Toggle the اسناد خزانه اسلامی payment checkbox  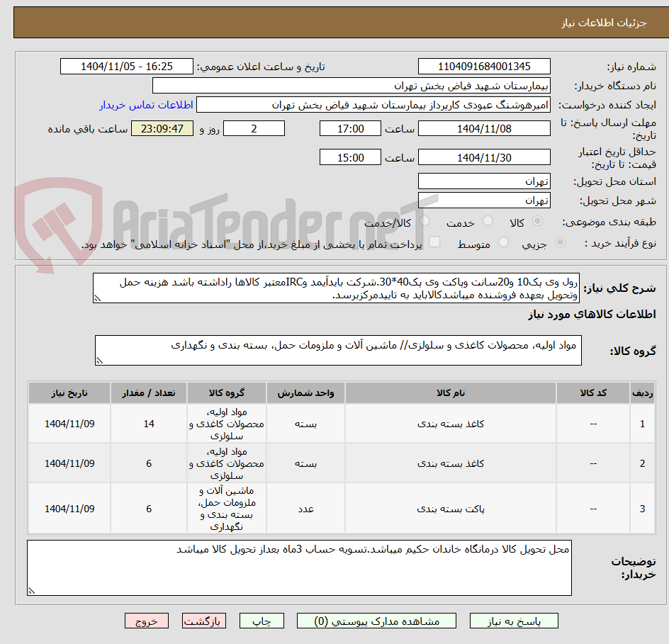434,242
